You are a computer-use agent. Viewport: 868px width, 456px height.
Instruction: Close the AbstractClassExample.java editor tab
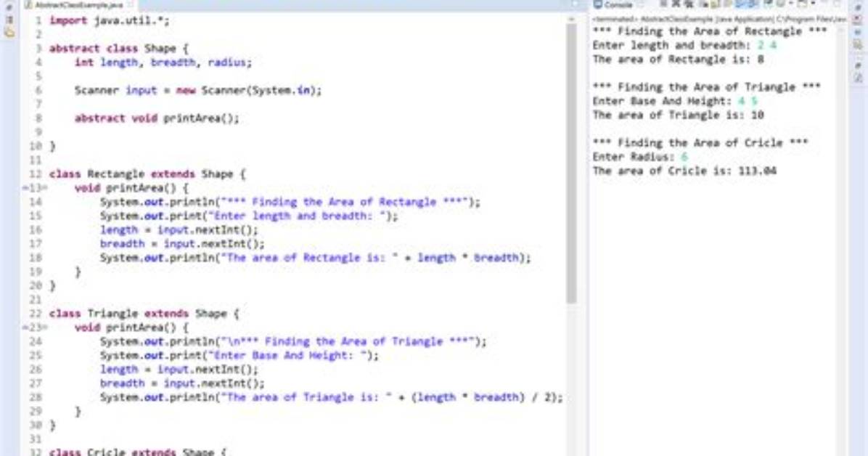(131, 5)
